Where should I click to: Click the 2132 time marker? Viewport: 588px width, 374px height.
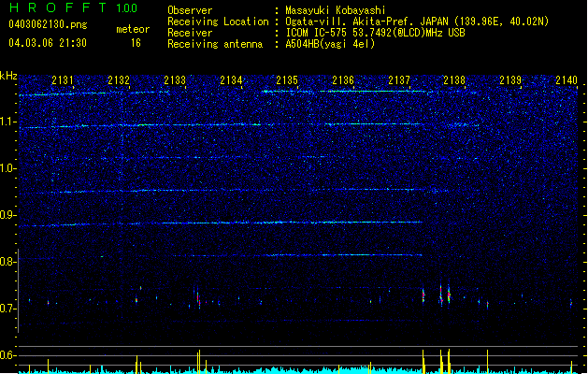pyautogui.click(x=119, y=80)
